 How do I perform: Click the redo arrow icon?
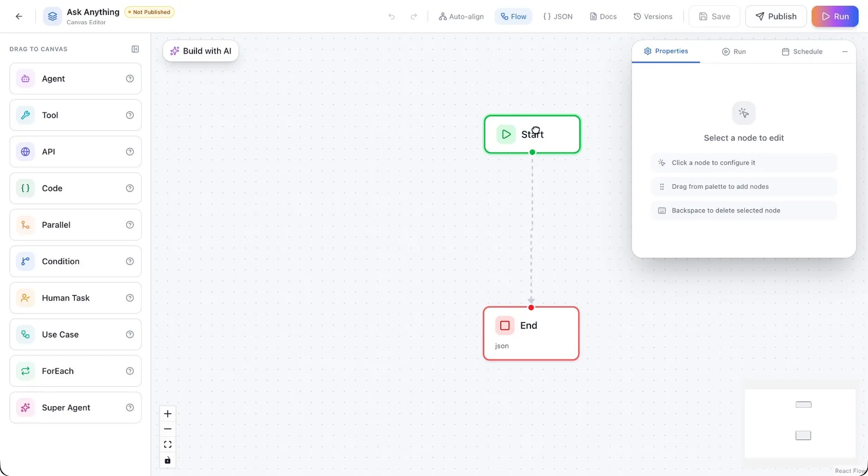[414, 17]
